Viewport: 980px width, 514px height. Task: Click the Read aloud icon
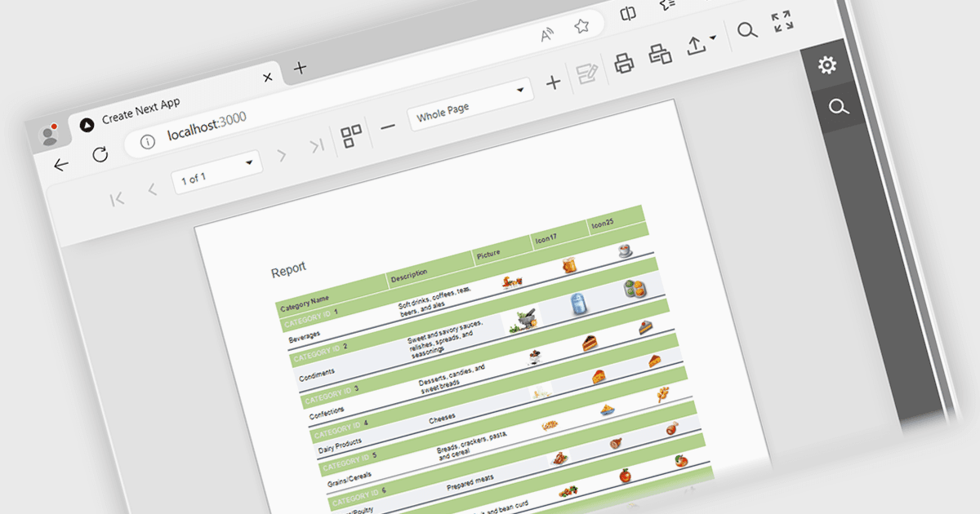548,35
